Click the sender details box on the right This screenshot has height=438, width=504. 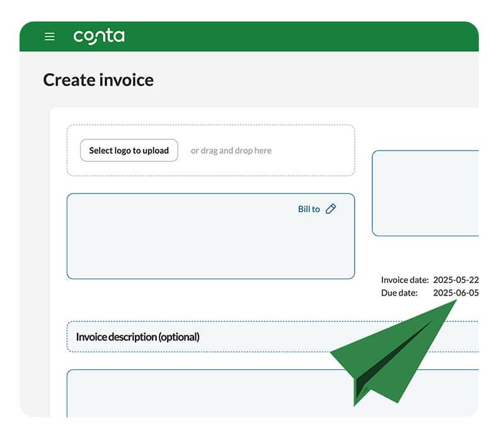[x=425, y=192]
